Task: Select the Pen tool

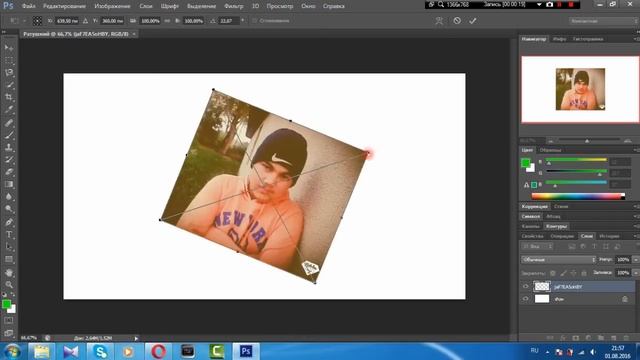Action: coord(9,222)
